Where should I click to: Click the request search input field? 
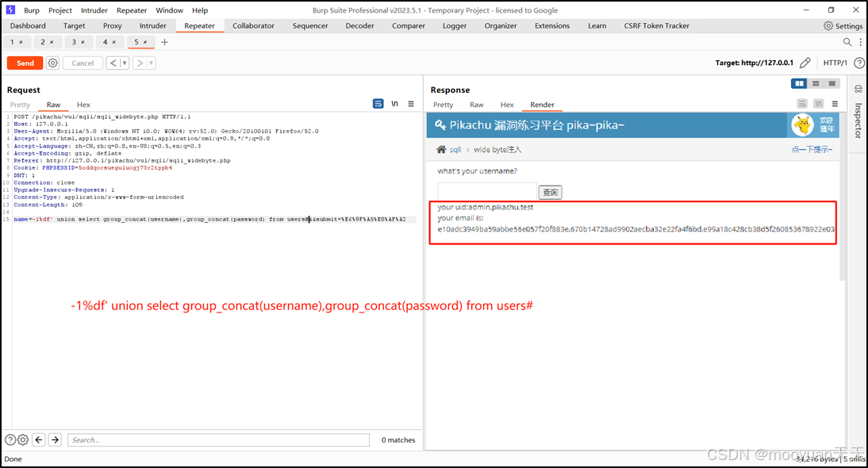point(218,439)
